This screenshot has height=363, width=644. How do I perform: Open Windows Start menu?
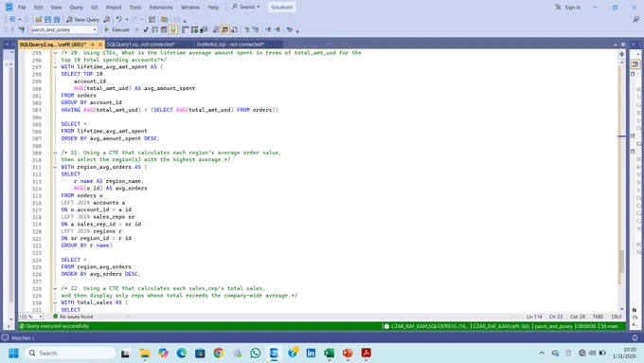click(13, 354)
